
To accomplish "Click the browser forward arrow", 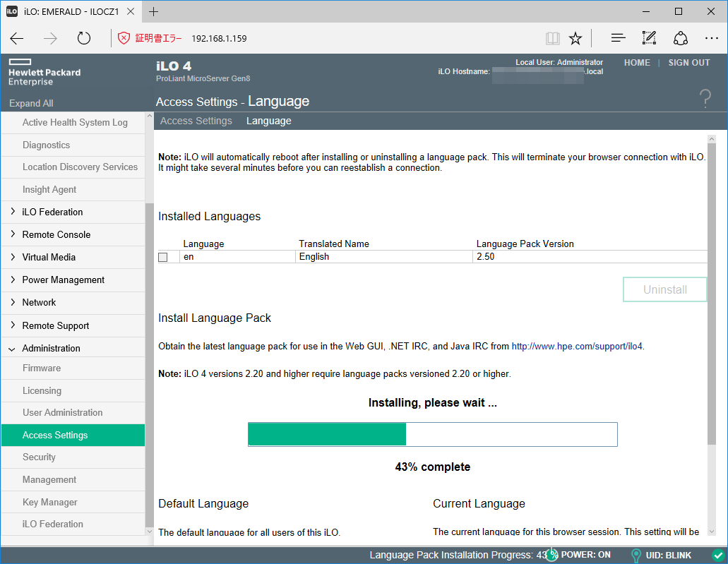I will tap(50, 39).
